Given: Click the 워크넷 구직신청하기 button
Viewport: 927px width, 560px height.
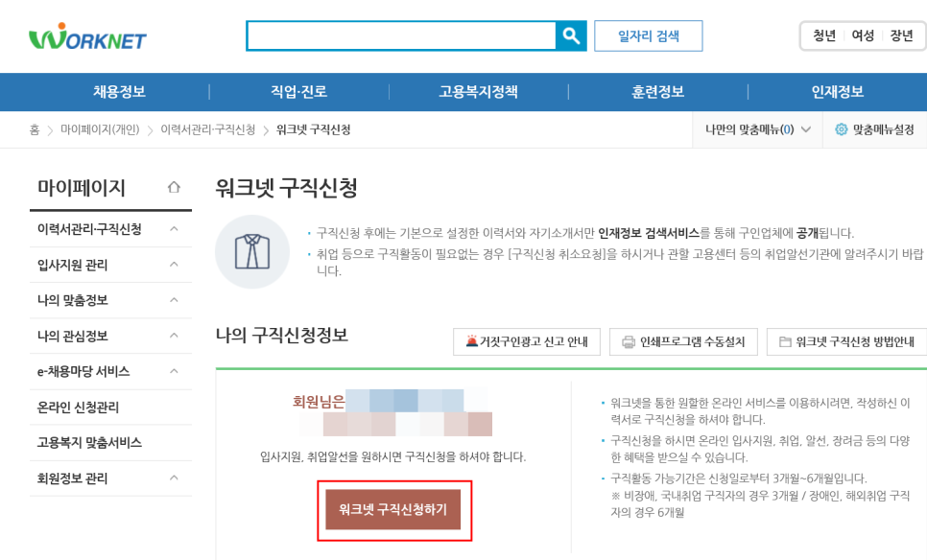Looking at the screenshot, I should 393,509.
